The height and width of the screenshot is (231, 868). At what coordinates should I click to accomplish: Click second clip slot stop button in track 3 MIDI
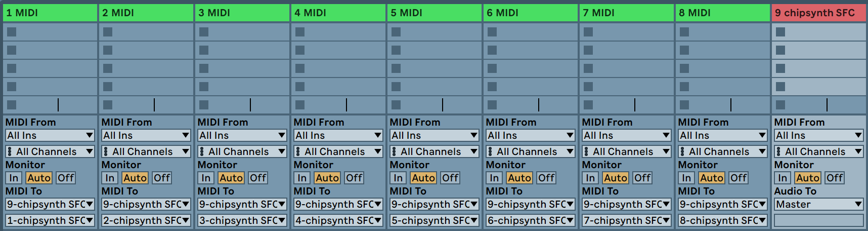pos(204,50)
